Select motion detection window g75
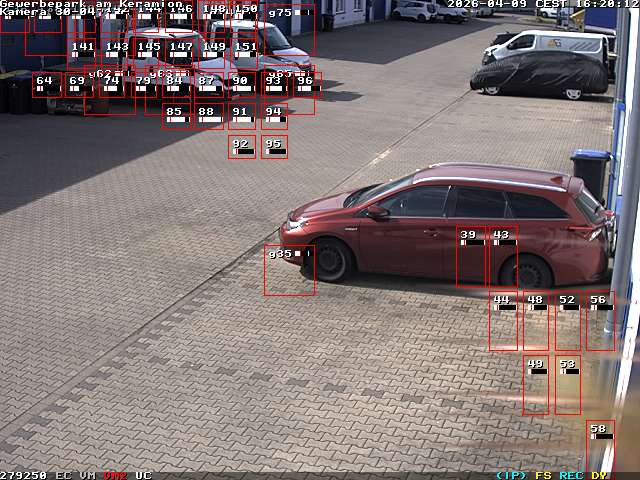 tap(290, 30)
